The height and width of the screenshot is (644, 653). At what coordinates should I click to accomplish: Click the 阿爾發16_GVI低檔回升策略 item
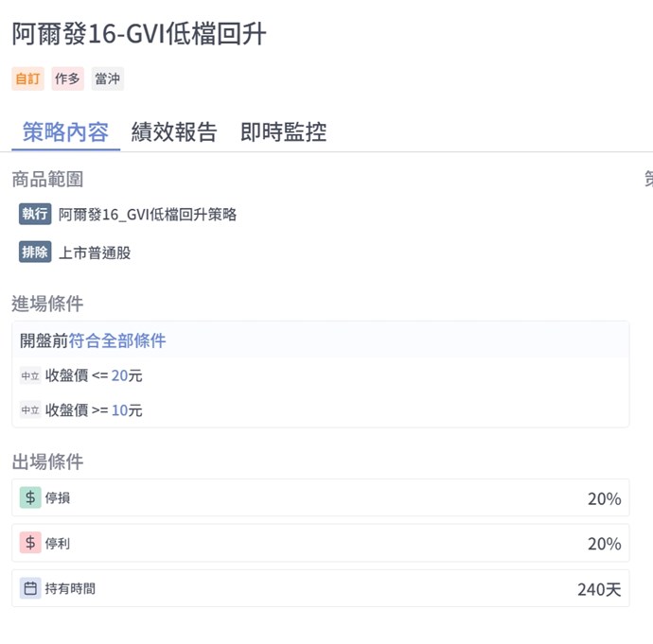(x=148, y=215)
